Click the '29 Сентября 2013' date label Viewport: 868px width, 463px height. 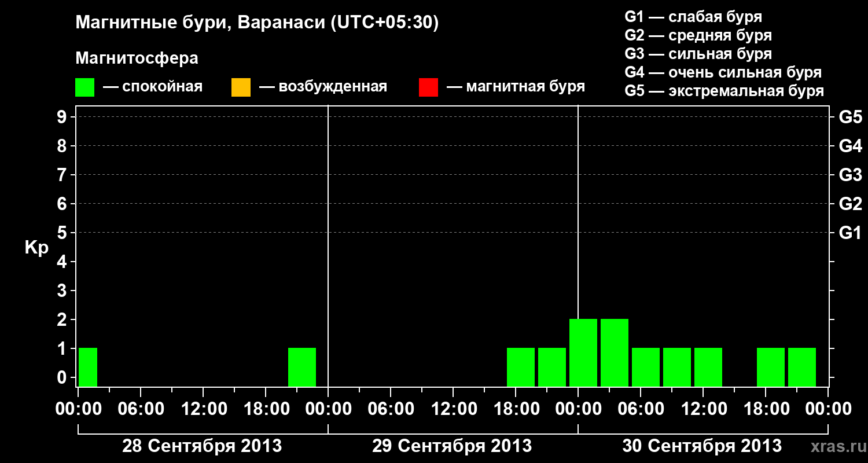pos(452,446)
